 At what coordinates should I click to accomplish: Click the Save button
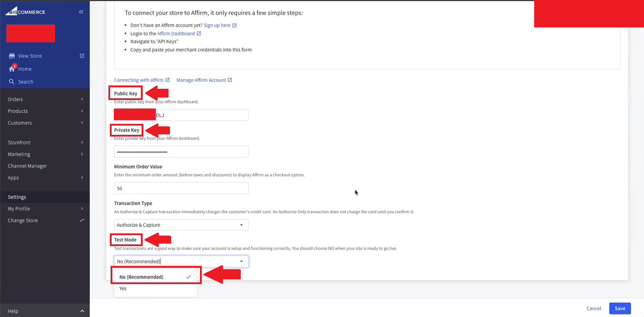coord(620,308)
